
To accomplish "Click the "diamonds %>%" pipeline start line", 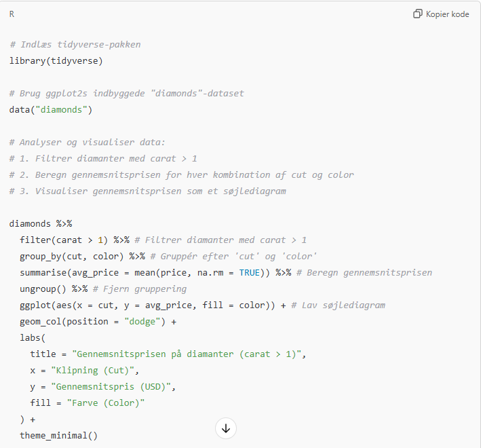I will [x=41, y=224].
